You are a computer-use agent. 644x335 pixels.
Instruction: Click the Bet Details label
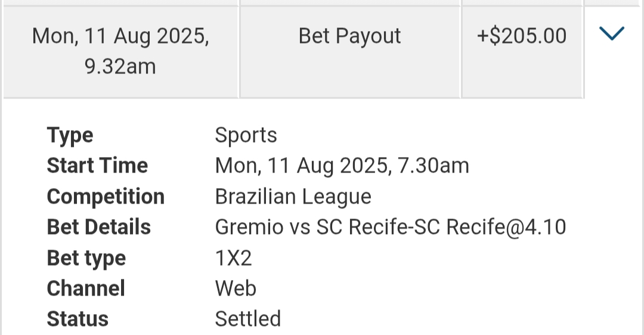pos(99,227)
